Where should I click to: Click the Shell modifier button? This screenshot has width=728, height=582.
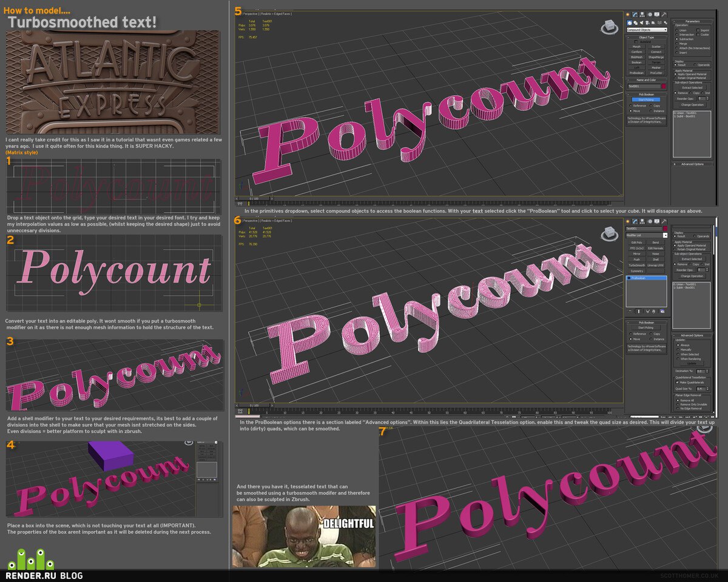(x=656, y=259)
